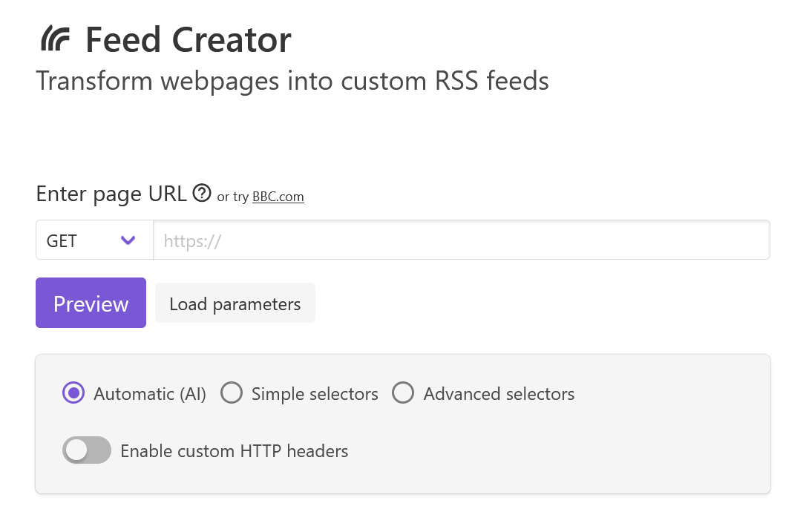Click the Feed Creator logo icon

(x=56, y=39)
